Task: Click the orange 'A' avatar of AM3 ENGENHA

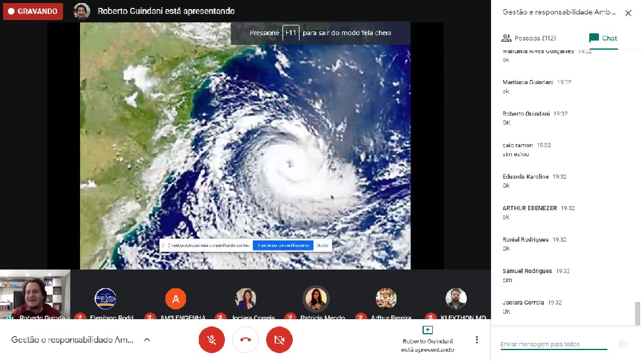Action: pos(176,299)
